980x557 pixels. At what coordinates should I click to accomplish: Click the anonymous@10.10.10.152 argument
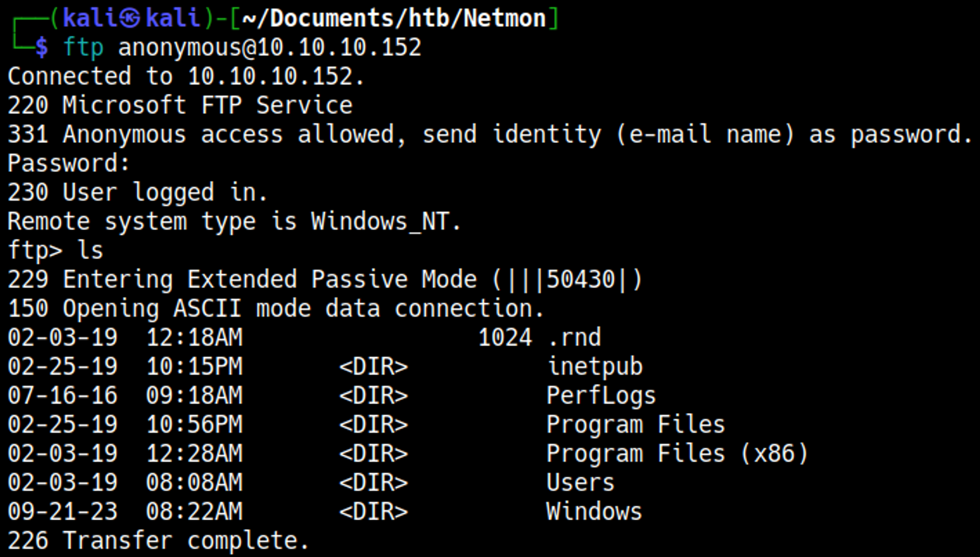pos(269,48)
